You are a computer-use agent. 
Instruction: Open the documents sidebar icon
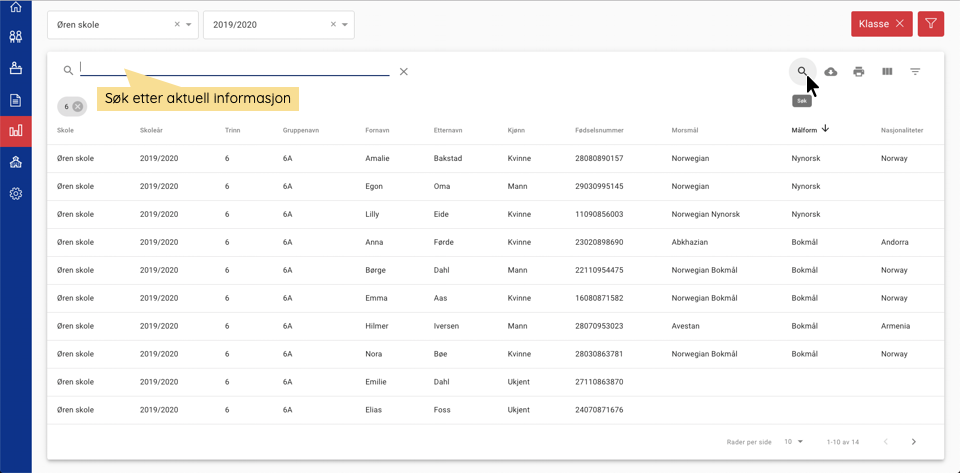coord(16,100)
